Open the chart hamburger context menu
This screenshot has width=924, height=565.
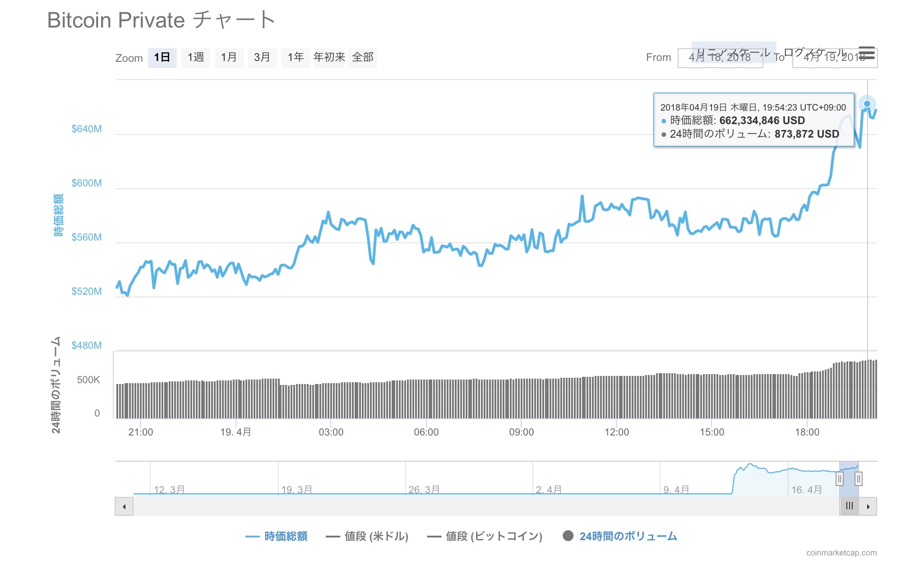point(867,53)
